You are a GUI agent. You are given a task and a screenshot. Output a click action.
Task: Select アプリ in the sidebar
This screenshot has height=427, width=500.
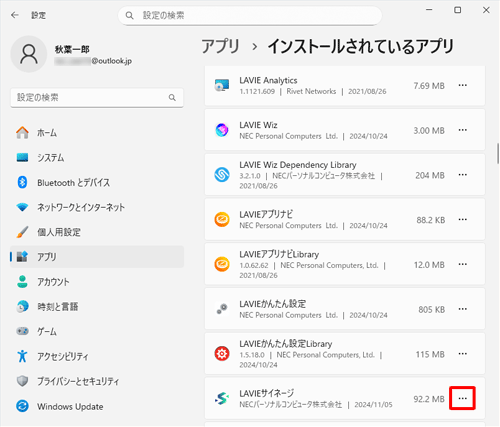(x=97, y=257)
